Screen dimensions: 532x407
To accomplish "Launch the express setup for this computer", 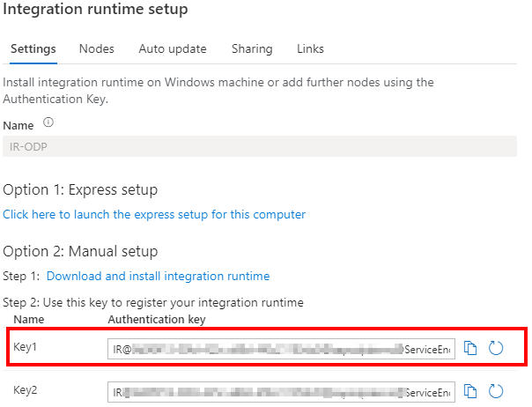I will (x=154, y=215).
